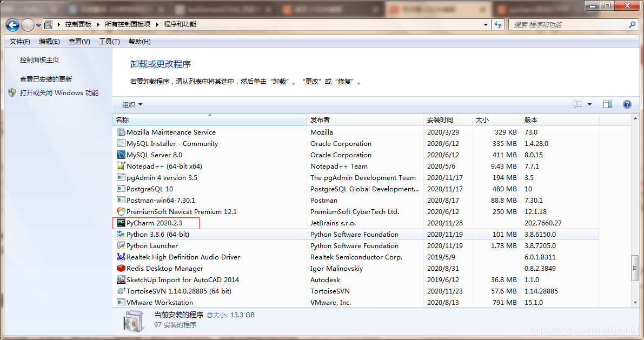Click the search magnifier icon
This screenshot has width=644, height=340.
pyautogui.click(x=633, y=25)
